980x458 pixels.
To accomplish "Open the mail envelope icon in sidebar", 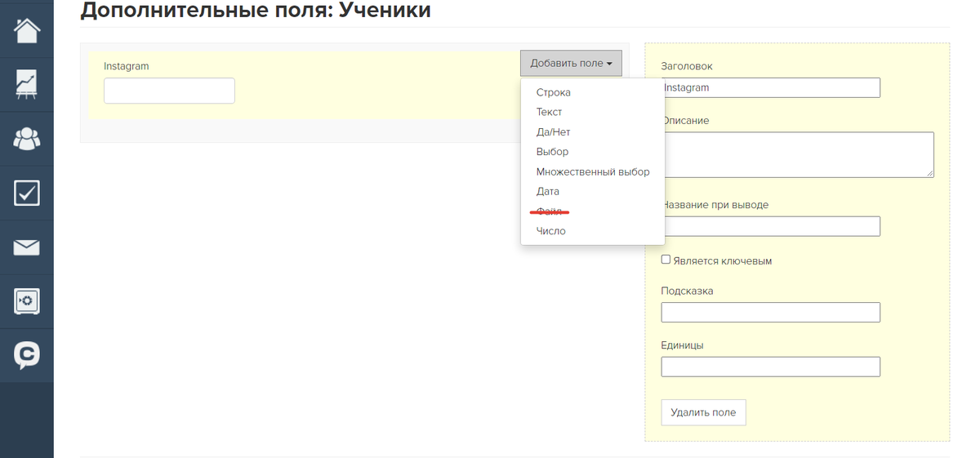I will pyautogui.click(x=27, y=247).
